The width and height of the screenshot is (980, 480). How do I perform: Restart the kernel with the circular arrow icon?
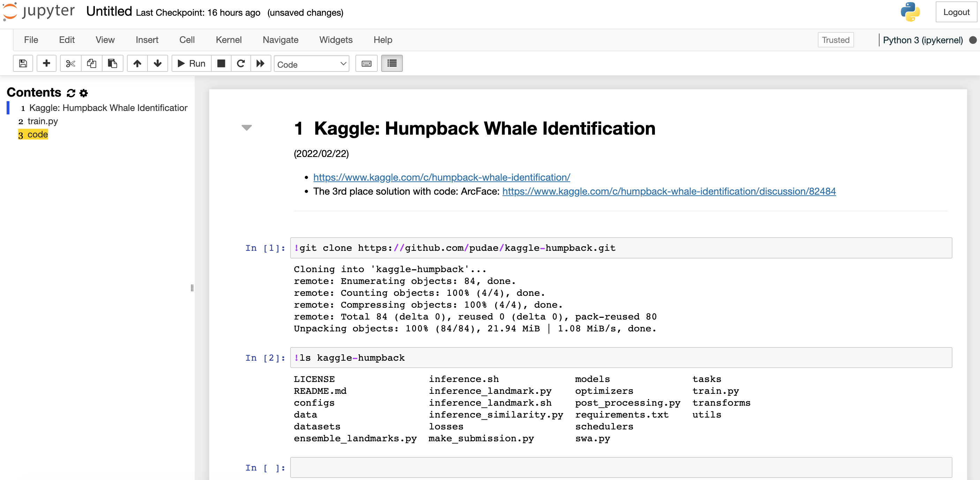click(x=241, y=63)
